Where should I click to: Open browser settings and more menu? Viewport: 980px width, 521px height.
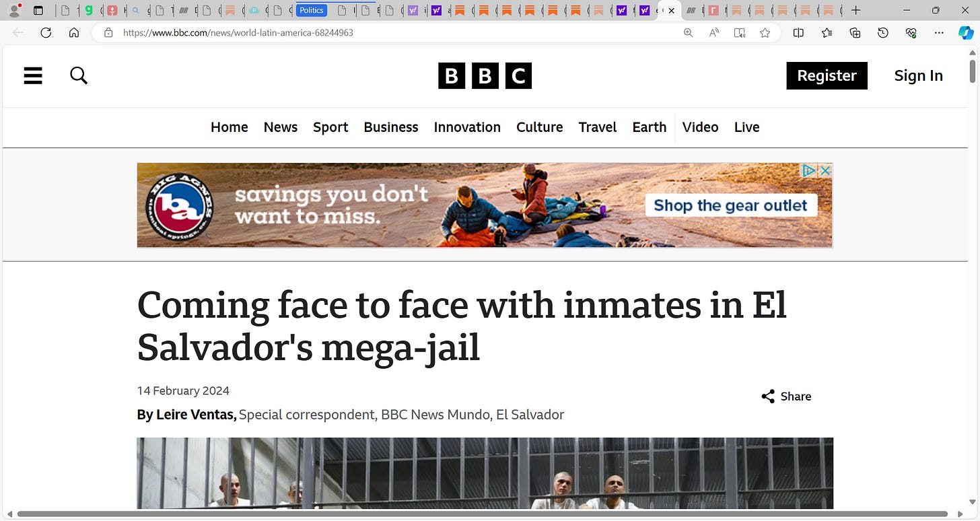point(939,32)
